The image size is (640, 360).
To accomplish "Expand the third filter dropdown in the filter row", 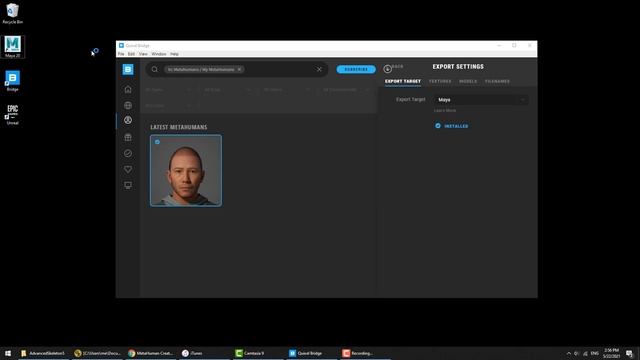I will 286,89.
